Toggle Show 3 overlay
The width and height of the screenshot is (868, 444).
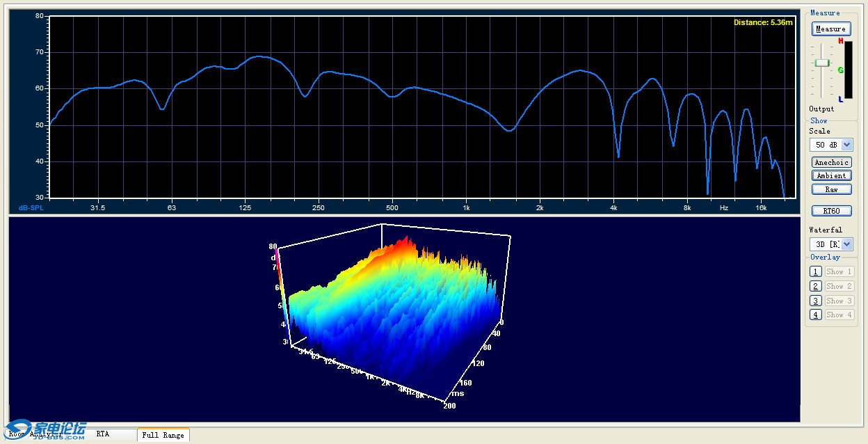click(839, 301)
